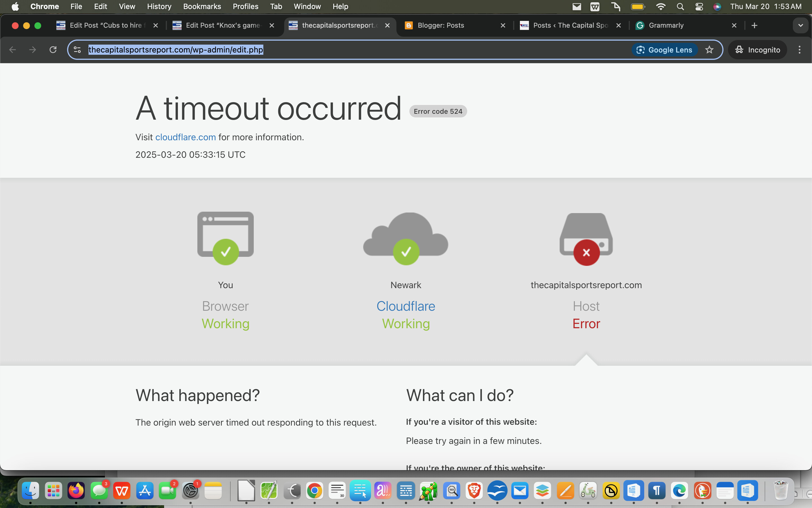Image resolution: width=812 pixels, height=508 pixels.
Task: Open the Chrome File menu
Action: click(x=76, y=6)
